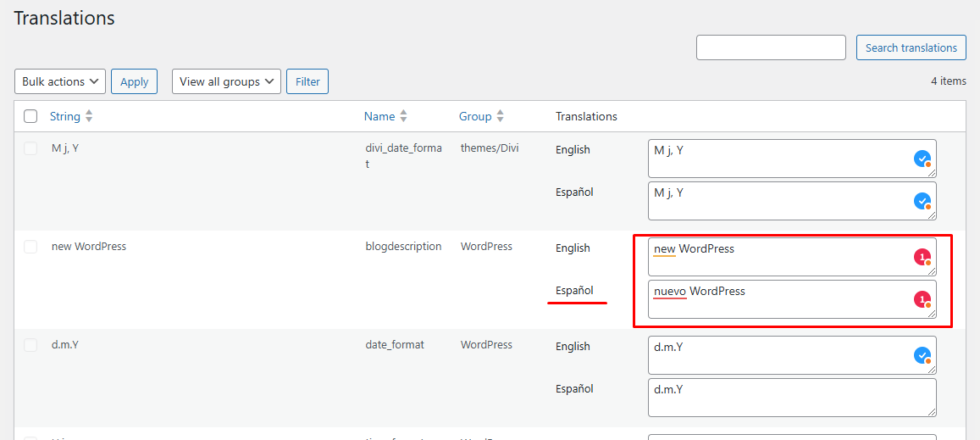
Task: Click the English label in divi_date_format row
Action: (573, 150)
